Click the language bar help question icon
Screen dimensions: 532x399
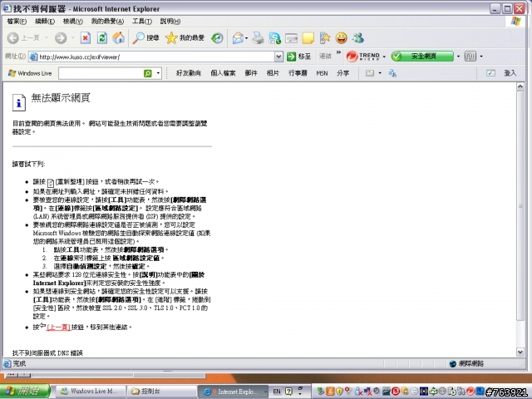pos(288,392)
